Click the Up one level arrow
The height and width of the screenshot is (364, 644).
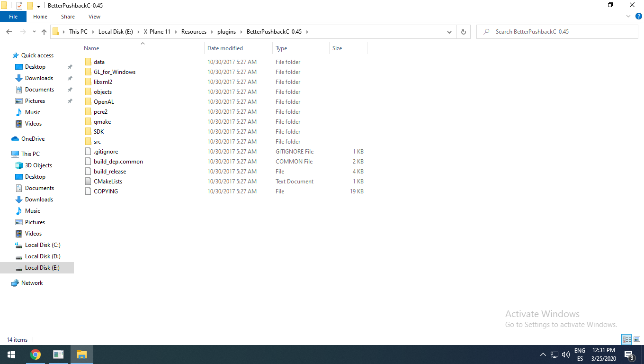point(44,32)
